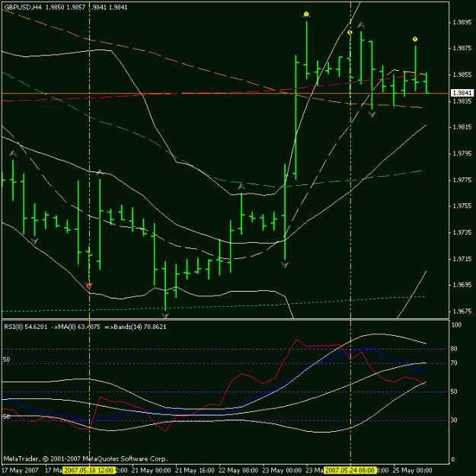Click the highlighted 2007.05.18 12:00 date label
Screen dimensions: 476x476
click(x=89, y=471)
